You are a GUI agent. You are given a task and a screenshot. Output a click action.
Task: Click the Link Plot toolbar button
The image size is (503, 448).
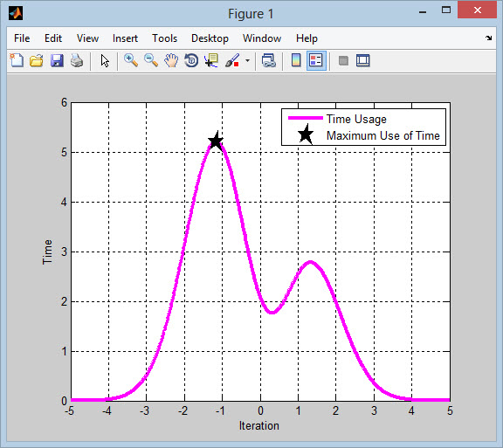point(268,60)
